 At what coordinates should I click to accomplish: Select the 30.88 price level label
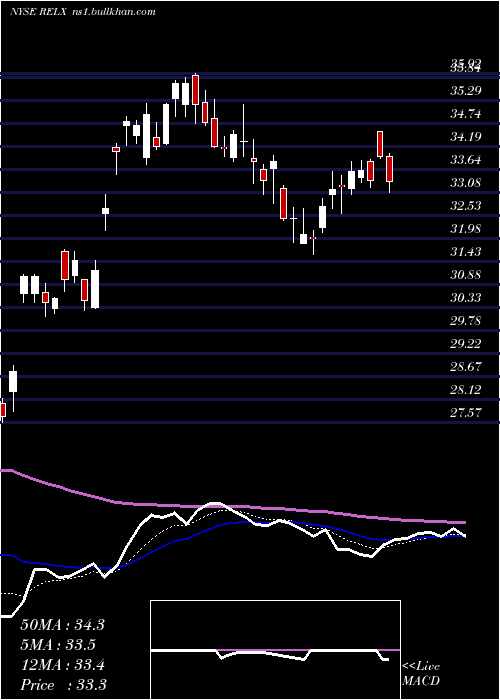tap(466, 275)
